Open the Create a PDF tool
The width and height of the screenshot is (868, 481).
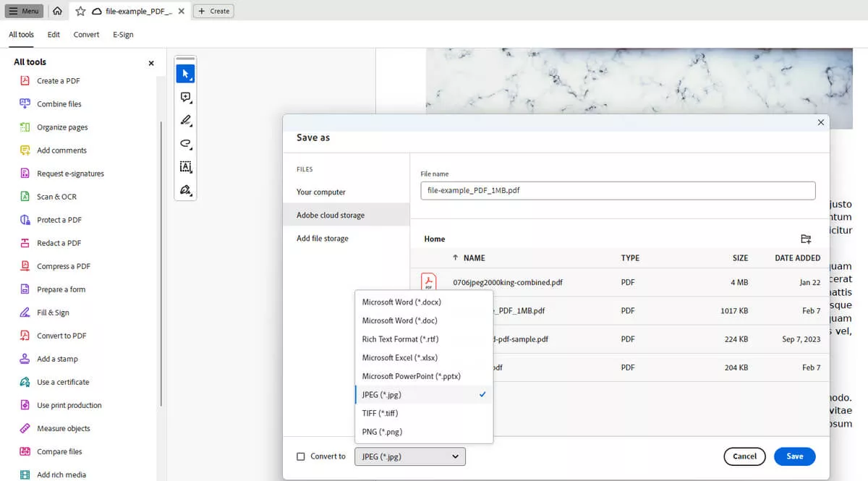pos(58,80)
